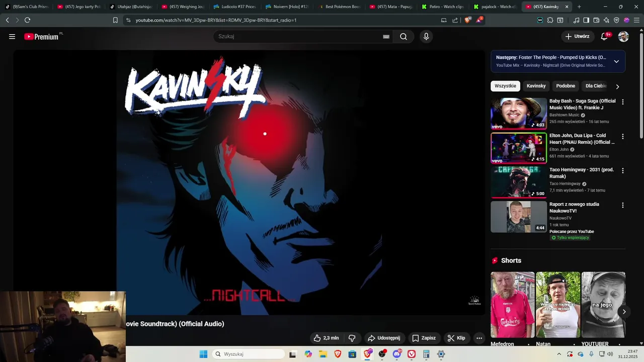Screen dimensions: 644x362
Task: Select the Wszystkie filter chip
Action: 505,86
